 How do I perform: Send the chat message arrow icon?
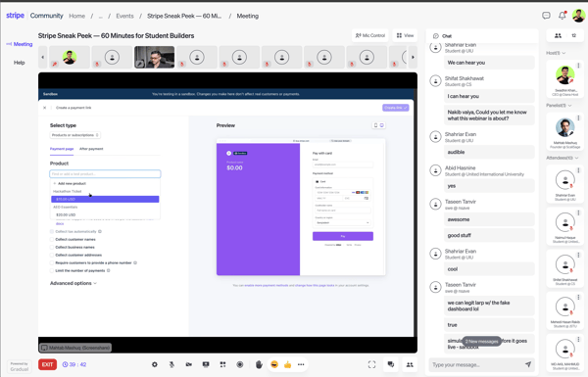click(528, 364)
